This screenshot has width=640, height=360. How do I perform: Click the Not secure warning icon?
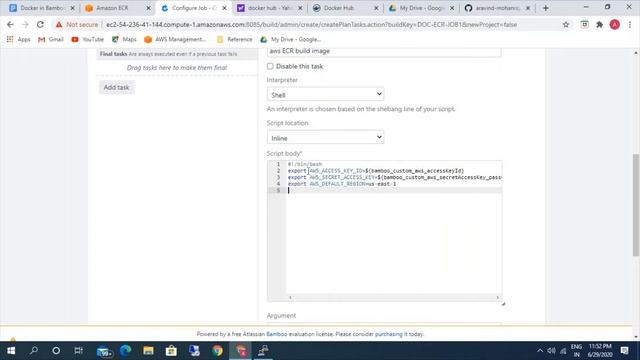(x=59, y=24)
